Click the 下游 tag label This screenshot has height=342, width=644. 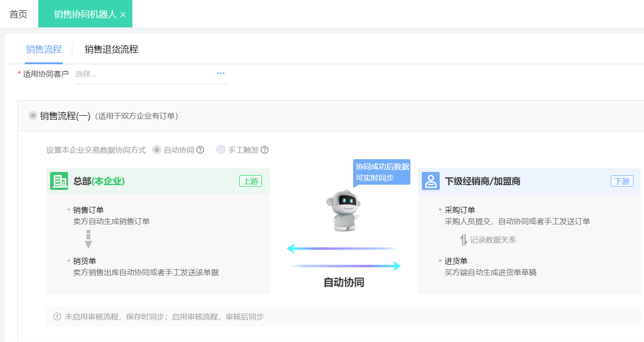[x=622, y=181]
